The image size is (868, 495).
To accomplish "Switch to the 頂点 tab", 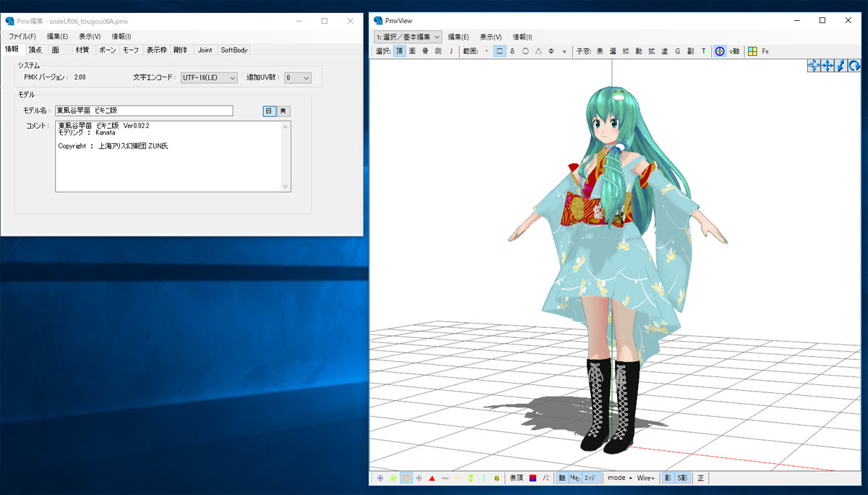I will click(35, 50).
